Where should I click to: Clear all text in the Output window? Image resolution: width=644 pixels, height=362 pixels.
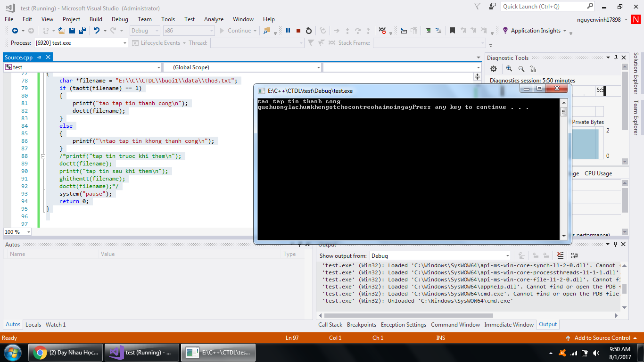click(x=561, y=255)
